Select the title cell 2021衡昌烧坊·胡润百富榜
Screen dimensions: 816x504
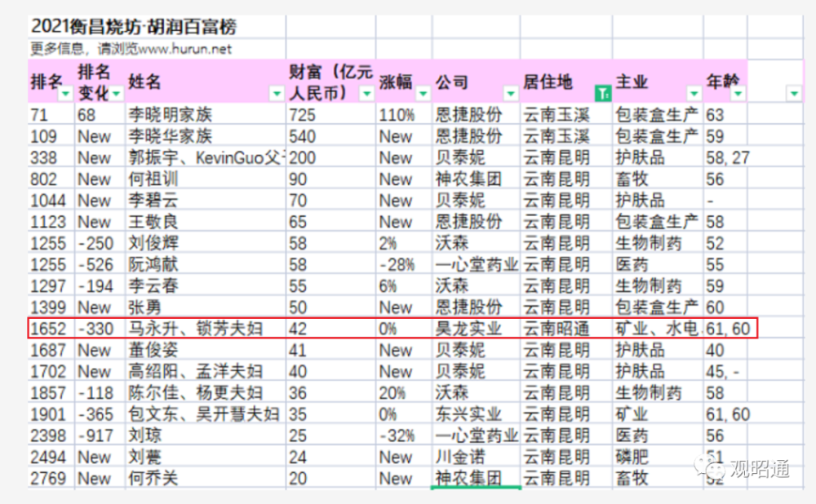pos(157,27)
